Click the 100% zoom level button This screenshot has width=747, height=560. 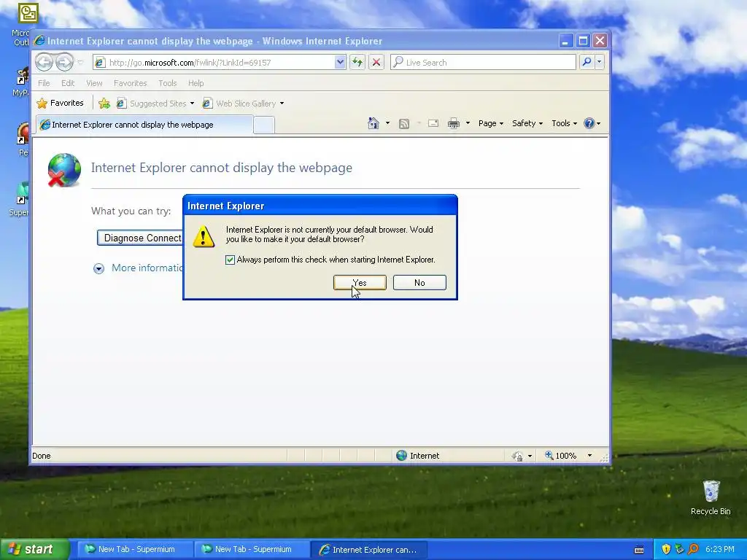(561, 456)
